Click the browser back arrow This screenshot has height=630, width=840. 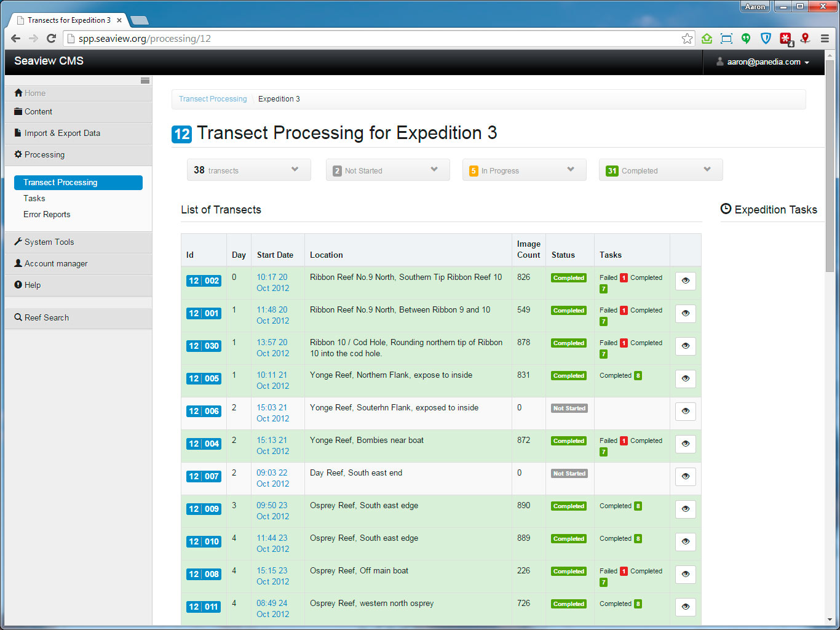[15, 39]
